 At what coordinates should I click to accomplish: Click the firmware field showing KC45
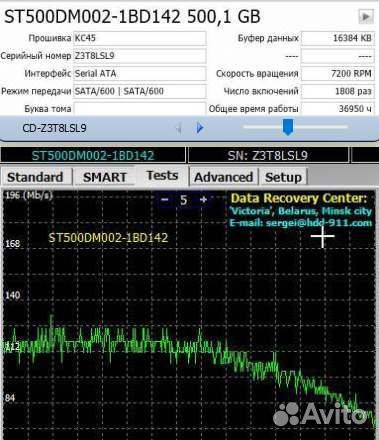(x=140, y=38)
